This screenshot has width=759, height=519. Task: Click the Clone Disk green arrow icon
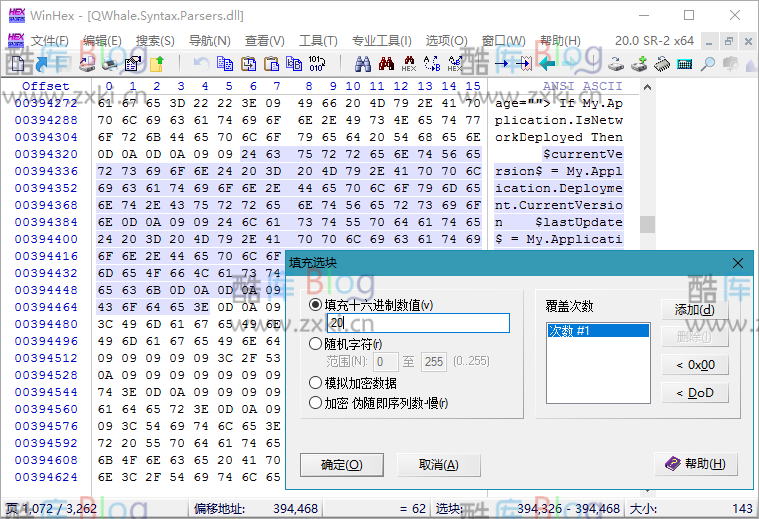(x=639, y=63)
